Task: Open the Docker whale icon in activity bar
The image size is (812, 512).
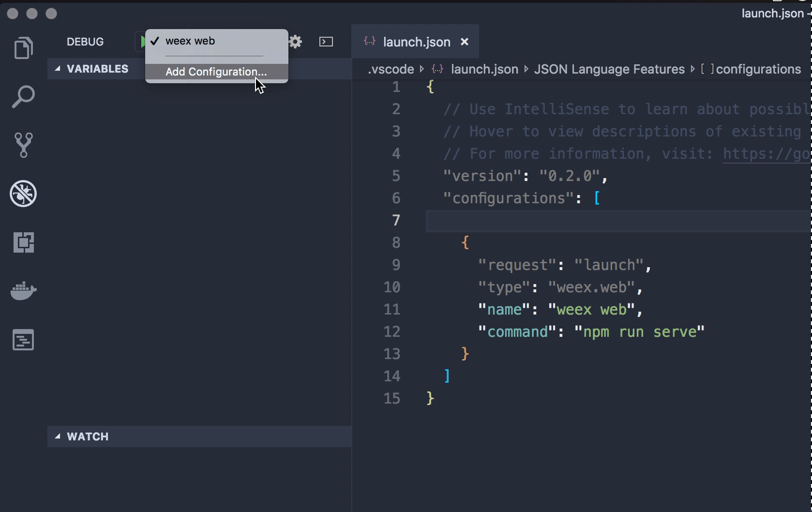Action: pos(23,291)
